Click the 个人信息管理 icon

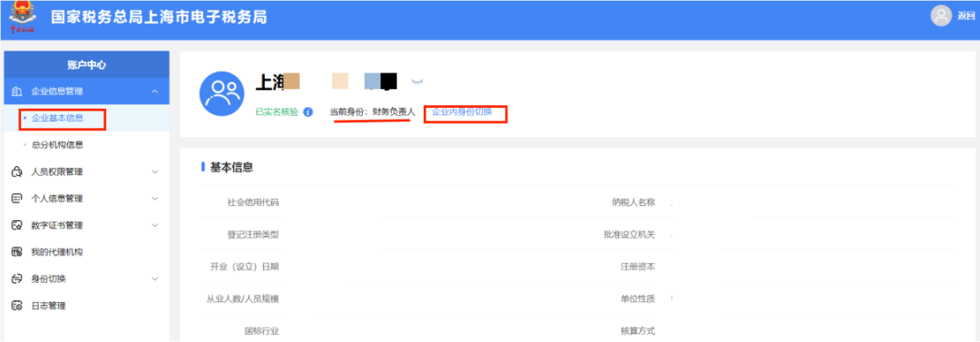click(x=17, y=199)
